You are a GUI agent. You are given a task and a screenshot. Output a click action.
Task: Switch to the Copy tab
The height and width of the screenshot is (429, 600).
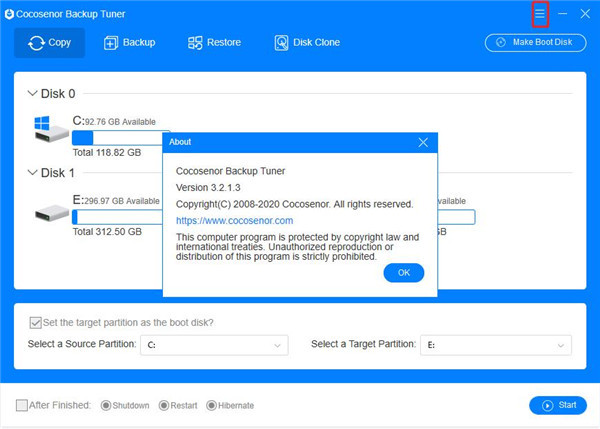[49, 42]
